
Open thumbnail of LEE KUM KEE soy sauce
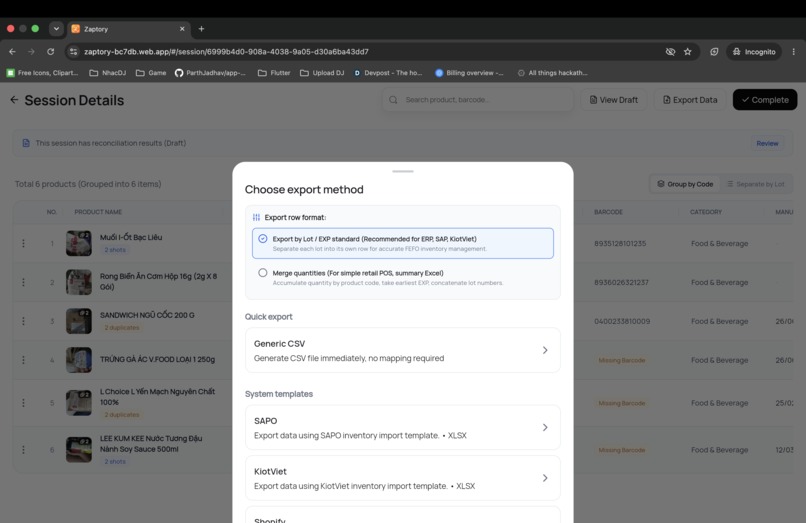pos(79,449)
